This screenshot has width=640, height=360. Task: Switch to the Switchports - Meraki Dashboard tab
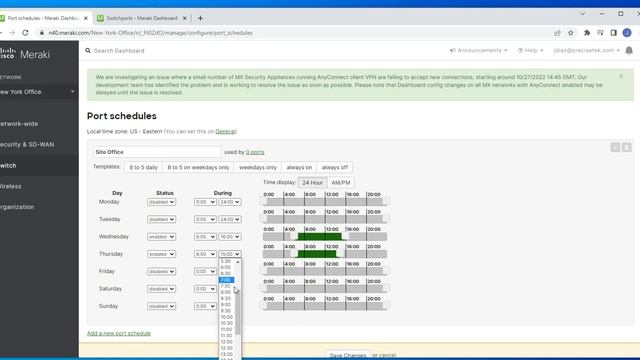[141, 18]
